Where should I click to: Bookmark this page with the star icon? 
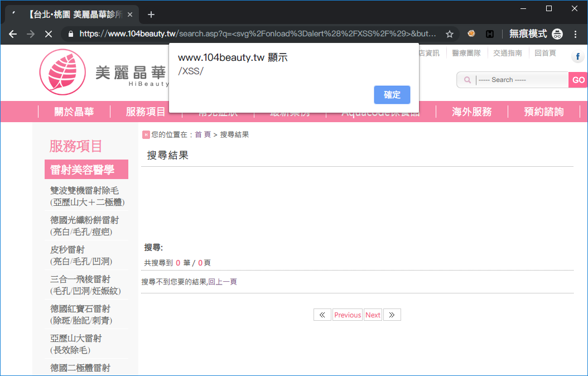tap(449, 34)
